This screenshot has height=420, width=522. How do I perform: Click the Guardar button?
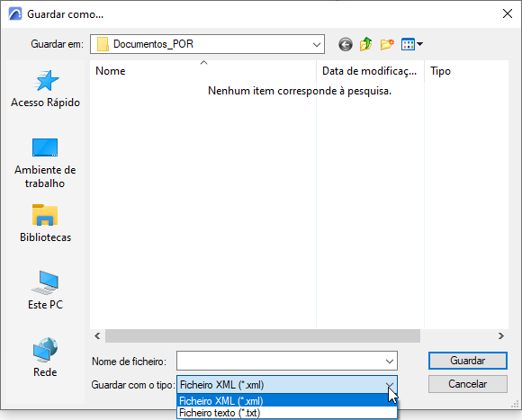468,361
